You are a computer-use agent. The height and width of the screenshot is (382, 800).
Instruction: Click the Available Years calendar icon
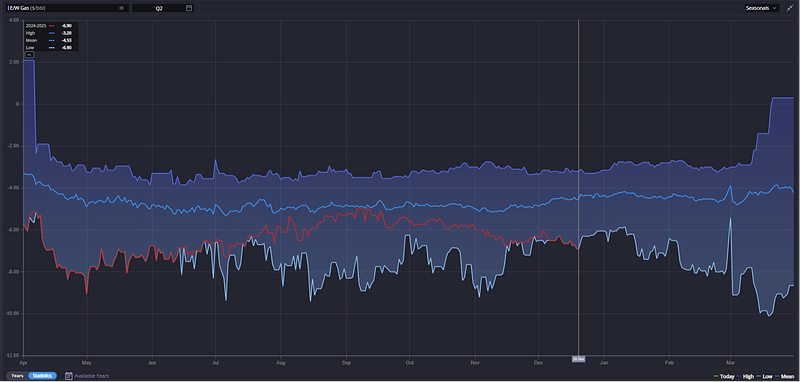[68, 376]
